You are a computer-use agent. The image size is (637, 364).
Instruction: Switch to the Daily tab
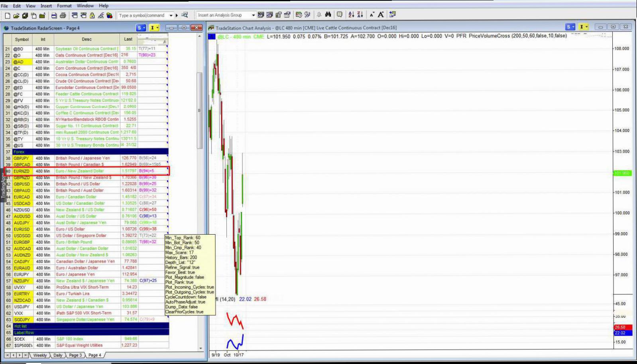(58, 355)
